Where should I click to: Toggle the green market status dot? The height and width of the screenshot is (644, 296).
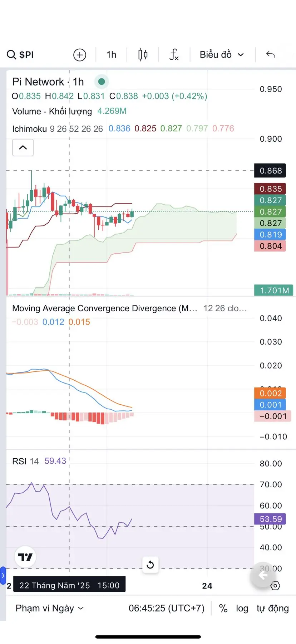(102, 82)
